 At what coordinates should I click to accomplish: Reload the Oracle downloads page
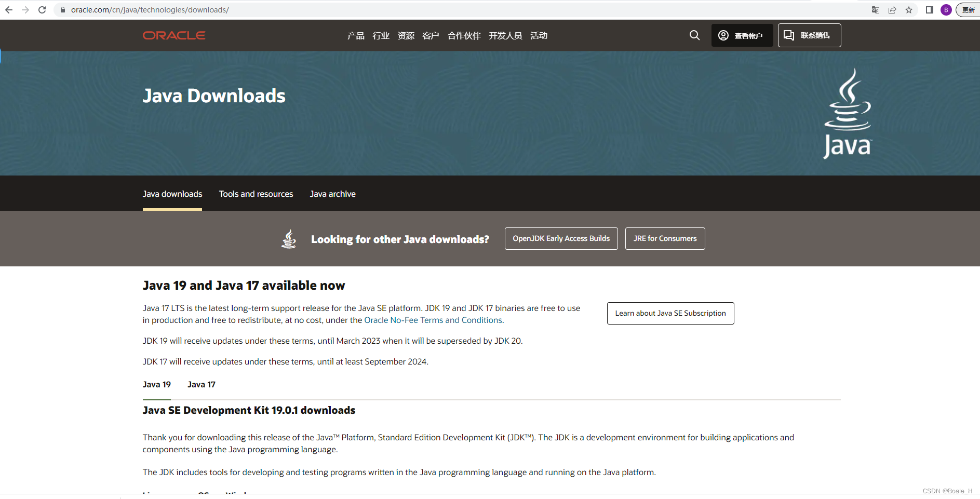[42, 10]
